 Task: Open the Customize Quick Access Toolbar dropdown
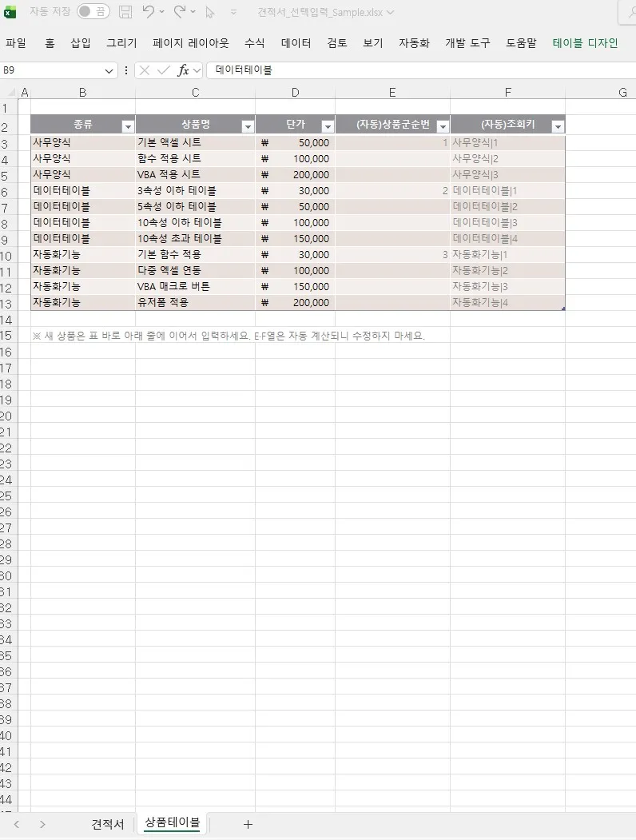pyautogui.click(x=233, y=12)
